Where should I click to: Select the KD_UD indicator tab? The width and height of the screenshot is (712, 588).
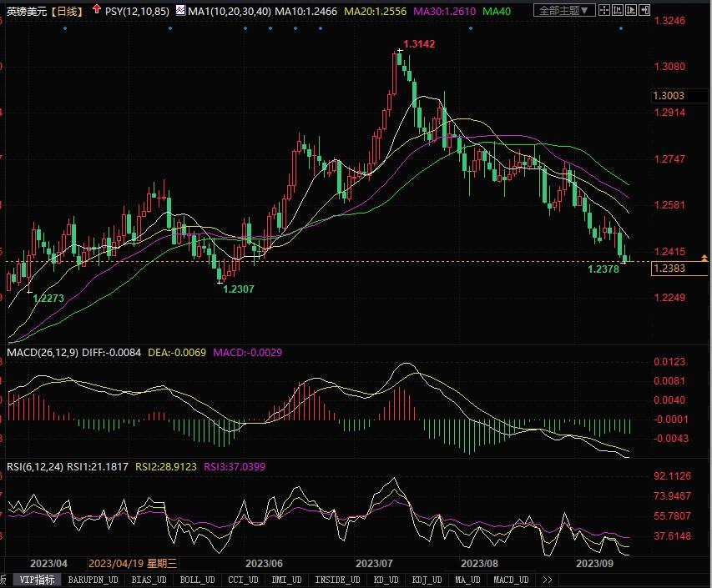[386, 580]
